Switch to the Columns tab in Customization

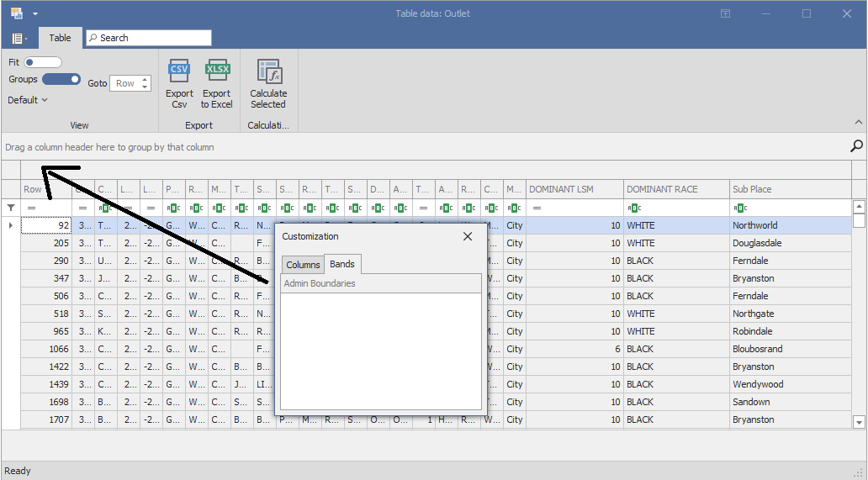pos(303,265)
